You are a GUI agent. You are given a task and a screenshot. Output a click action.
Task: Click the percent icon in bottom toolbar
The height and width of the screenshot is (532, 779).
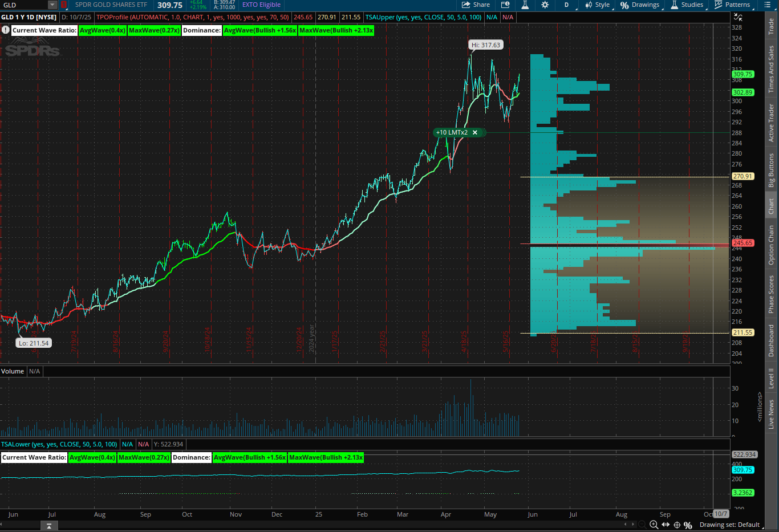(688, 525)
